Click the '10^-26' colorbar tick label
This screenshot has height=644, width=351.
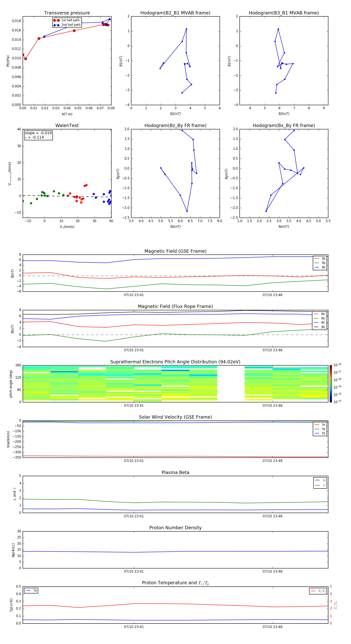click(337, 365)
